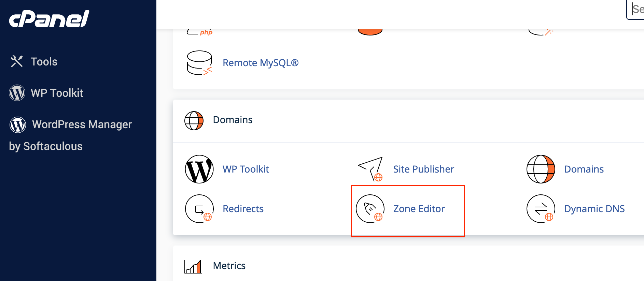Open the Dynamic DNS link
Viewport: 644px width, 281px height.
594,209
